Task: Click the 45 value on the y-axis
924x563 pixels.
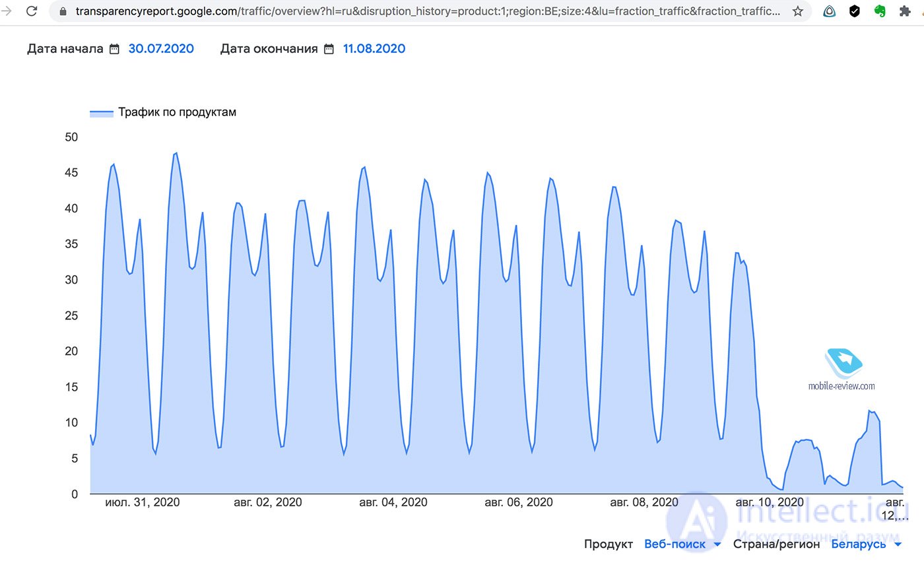Action: coord(71,173)
